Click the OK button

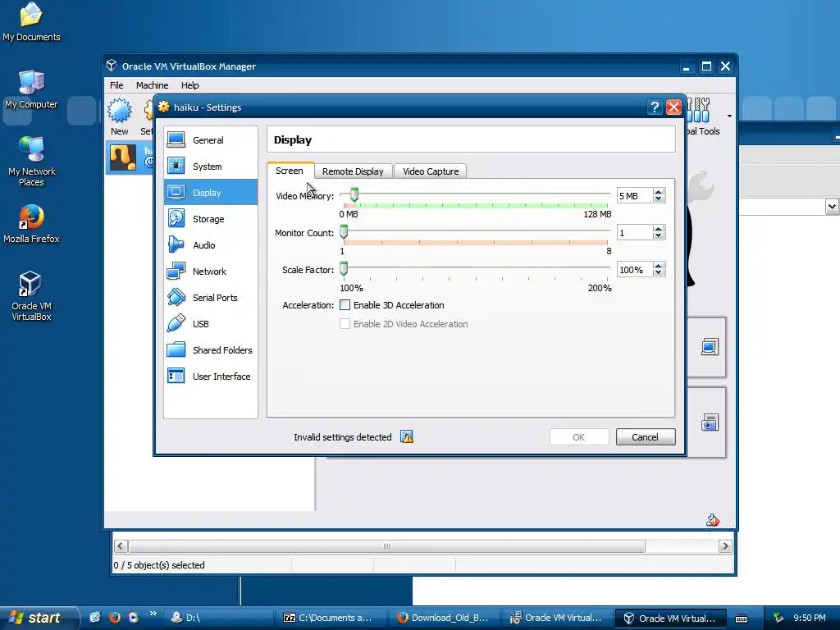[579, 437]
